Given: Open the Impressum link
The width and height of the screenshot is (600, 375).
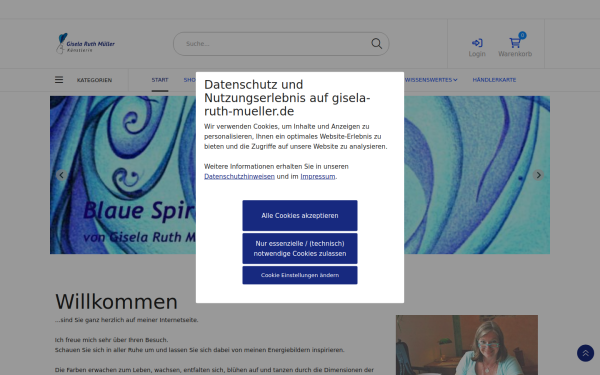Looking at the screenshot, I should 318,176.
